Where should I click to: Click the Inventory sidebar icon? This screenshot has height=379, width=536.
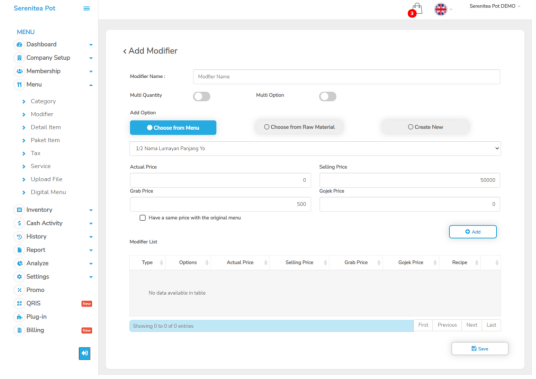point(19,210)
